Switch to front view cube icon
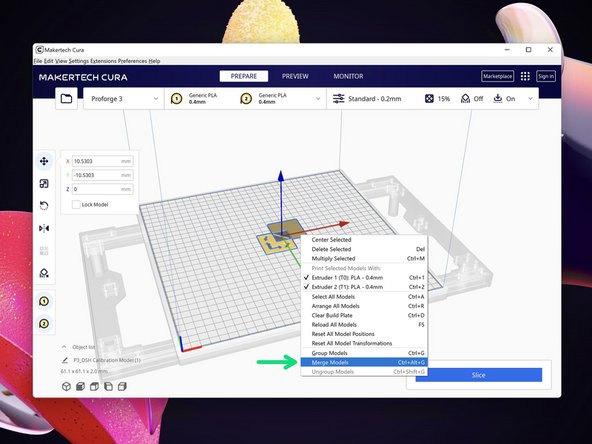This screenshot has height=444, width=592. 80,386
